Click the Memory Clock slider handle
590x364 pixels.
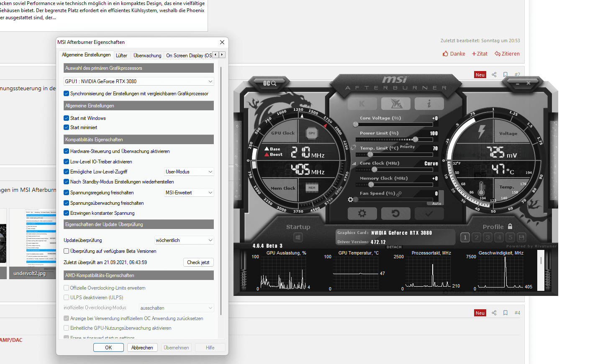click(371, 184)
